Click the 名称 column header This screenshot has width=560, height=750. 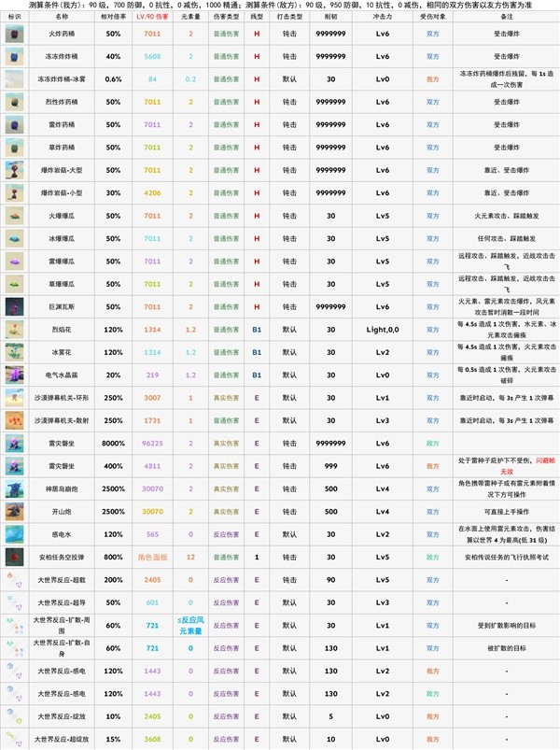[62, 16]
